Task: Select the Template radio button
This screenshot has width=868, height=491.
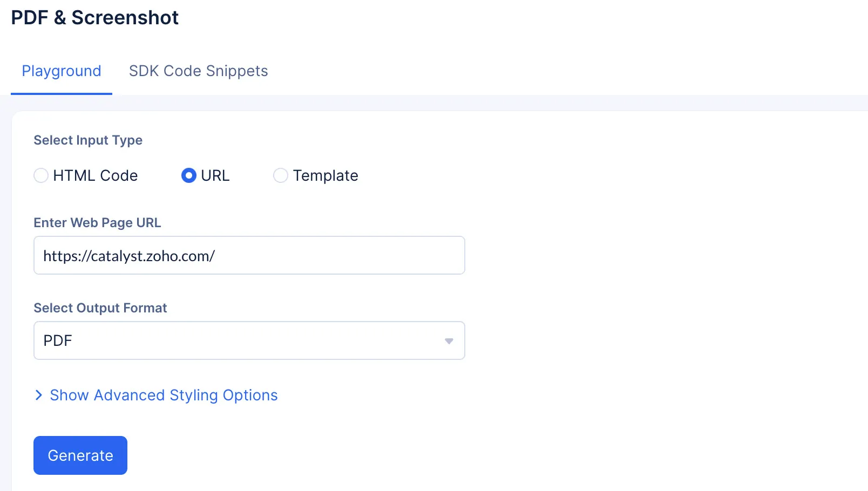Action: click(281, 175)
